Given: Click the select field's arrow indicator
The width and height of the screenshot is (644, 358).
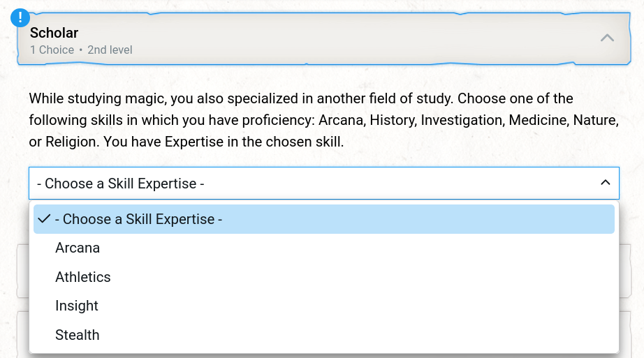Looking at the screenshot, I should 605,183.
